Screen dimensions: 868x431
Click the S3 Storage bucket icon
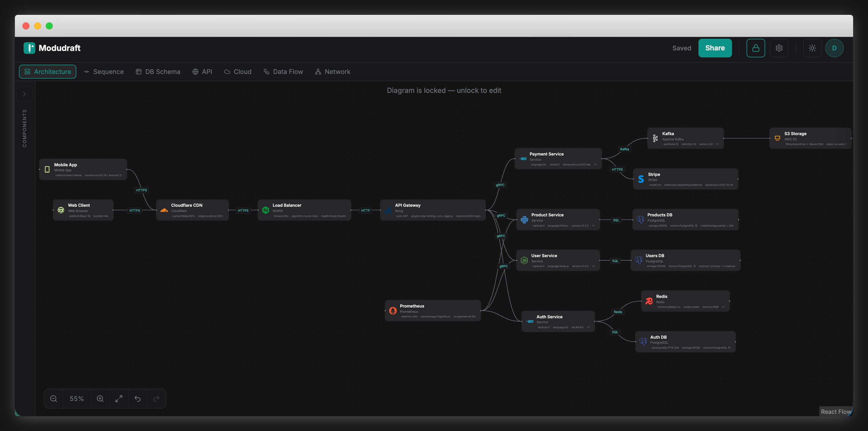[777, 138]
